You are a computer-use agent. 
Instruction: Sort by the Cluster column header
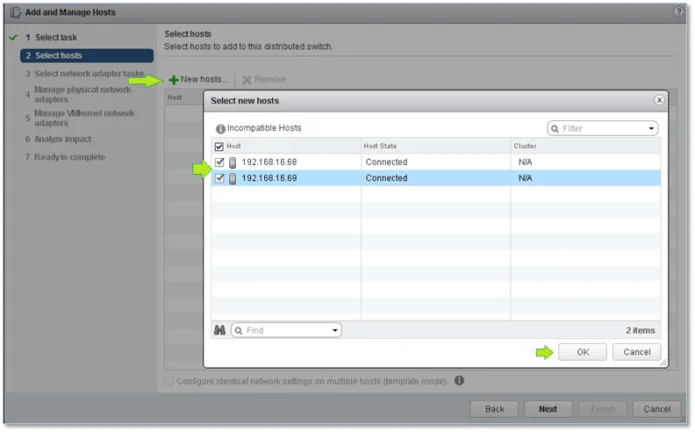pos(586,146)
